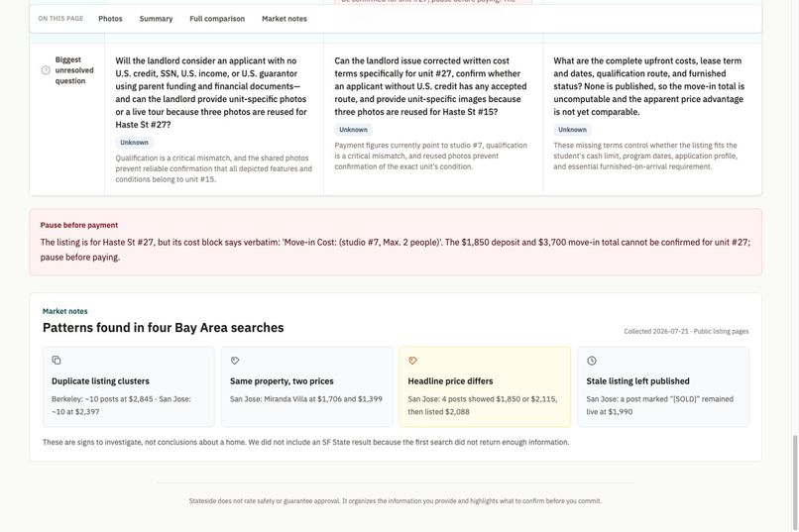The image size is (799, 532).
Task: Click the page vertical scrollbar thumb
Action: click(x=794, y=481)
